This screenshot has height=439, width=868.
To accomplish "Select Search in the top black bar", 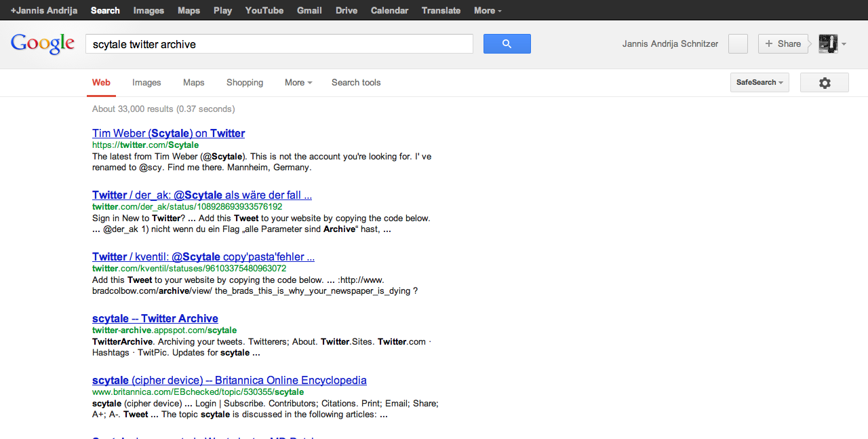I will [x=105, y=10].
